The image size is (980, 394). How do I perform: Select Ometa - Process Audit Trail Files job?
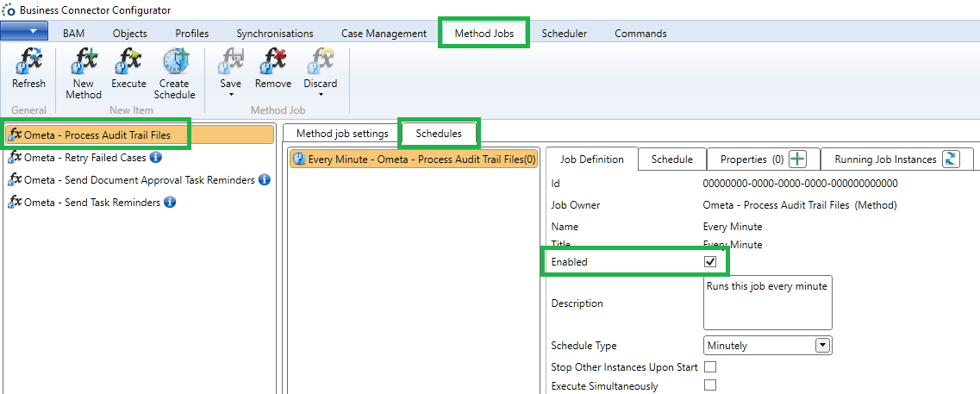[x=140, y=134]
